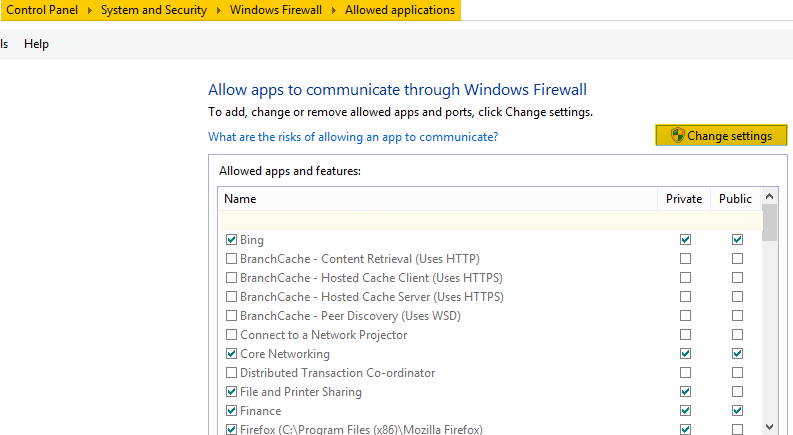
Task: Disable Private access for Finance
Action: 685,411
